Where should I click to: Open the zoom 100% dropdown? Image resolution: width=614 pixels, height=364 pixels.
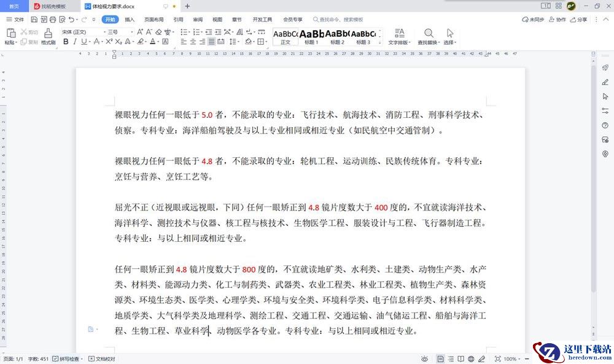click(519, 359)
